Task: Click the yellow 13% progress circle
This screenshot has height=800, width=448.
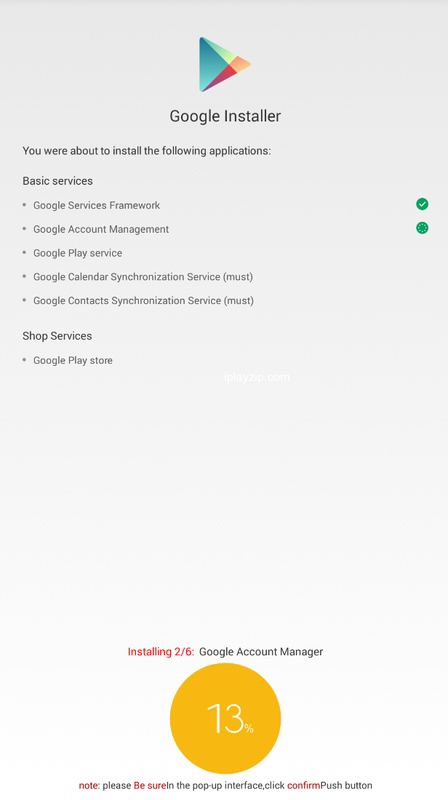Action: 225,718
